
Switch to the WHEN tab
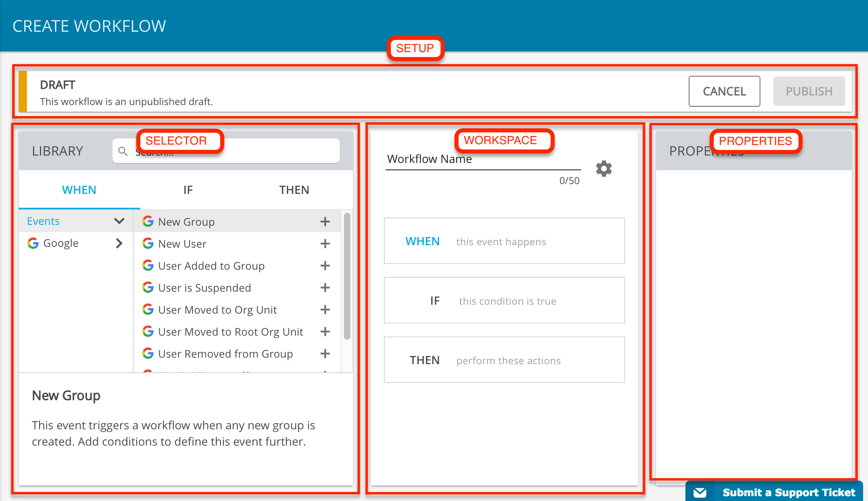[79, 190]
